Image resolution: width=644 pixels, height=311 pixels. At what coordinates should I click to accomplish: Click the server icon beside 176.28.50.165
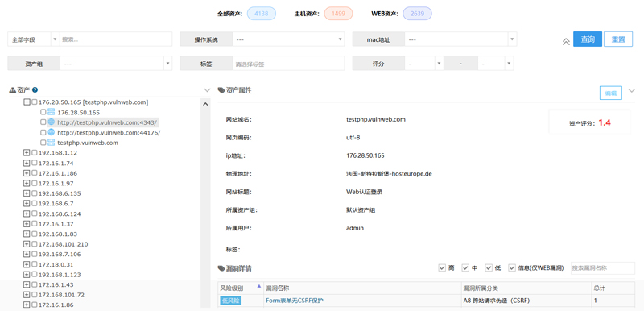[x=52, y=112]
